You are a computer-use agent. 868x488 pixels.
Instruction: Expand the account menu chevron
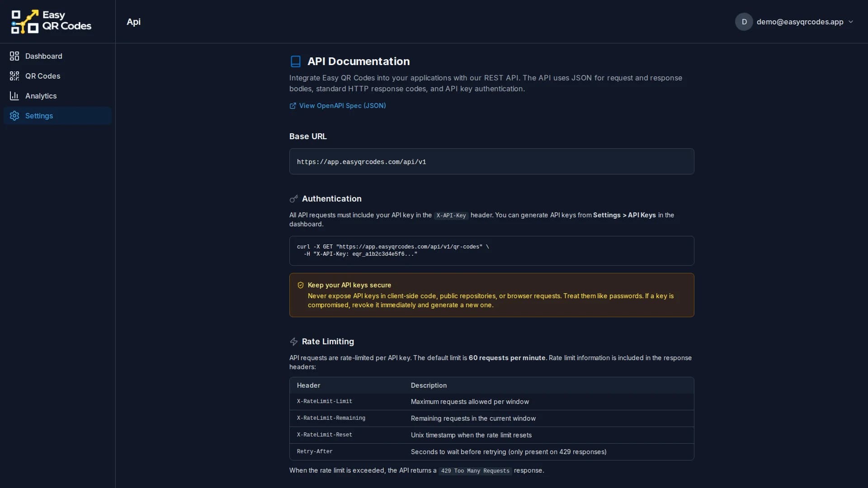point(851,22)
